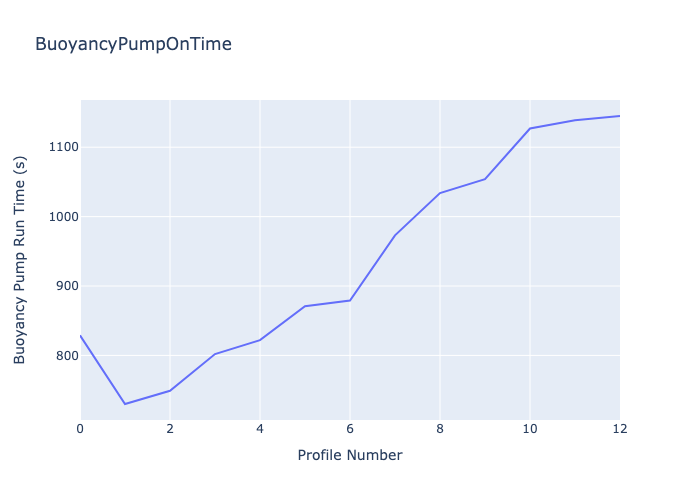This screenshot has width=700, height=500.
Task: Click the line's lowest point at profile 1
Action: point(125,404)
